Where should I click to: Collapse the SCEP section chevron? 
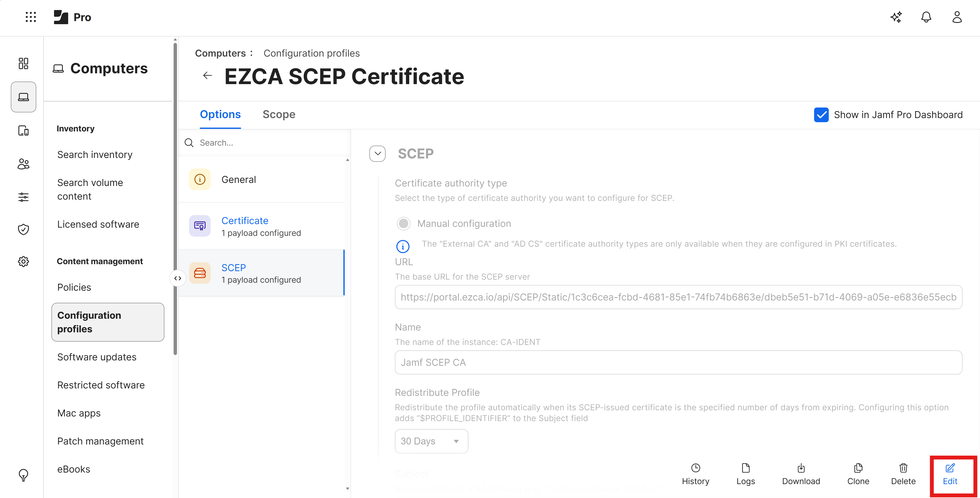[x=377, y=154]
